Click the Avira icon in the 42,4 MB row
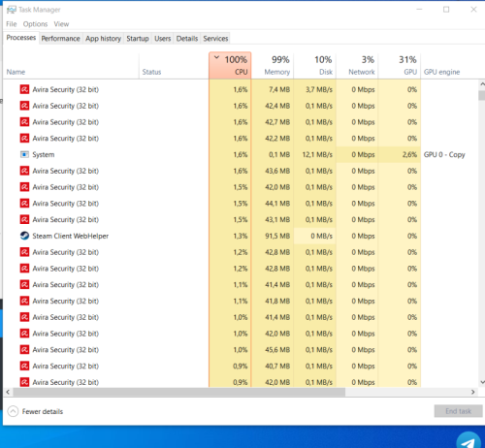This screenshot has height=448, width=485. pyautogui.click(x=24, y=106)
